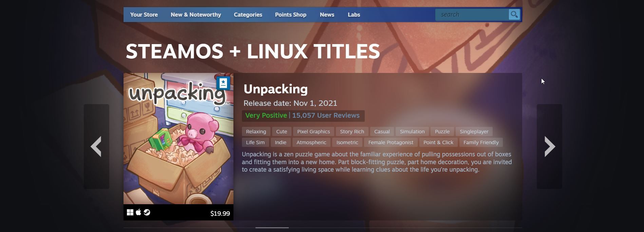This screenshot has height=232, width=644.
Task: Select the Female Protagonist tag
Action: click(x=391, y=142)
